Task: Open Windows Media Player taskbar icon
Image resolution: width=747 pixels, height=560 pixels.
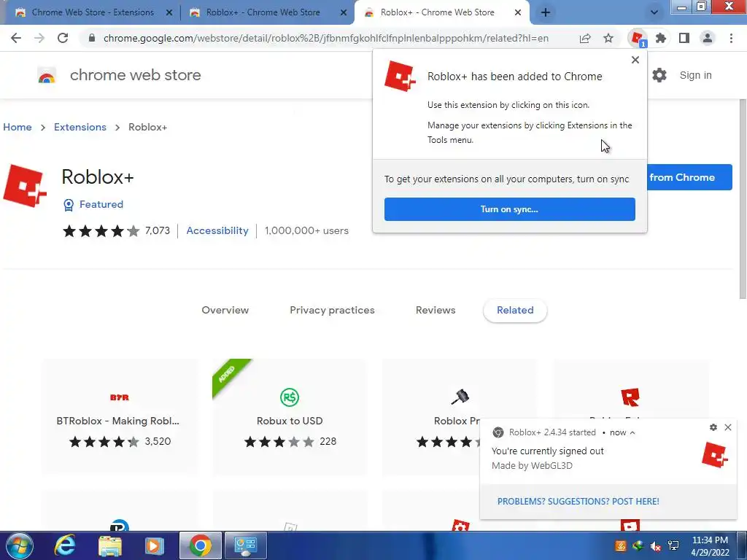Action: pos(155,546)
